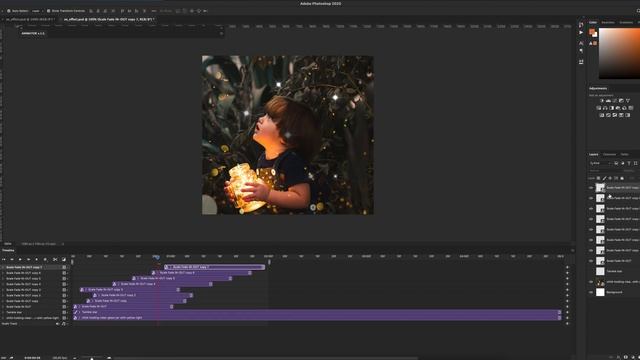Toggle visibility of child holding jar layer
This screenshot has height=360, width=640.
tap(591, 282)
